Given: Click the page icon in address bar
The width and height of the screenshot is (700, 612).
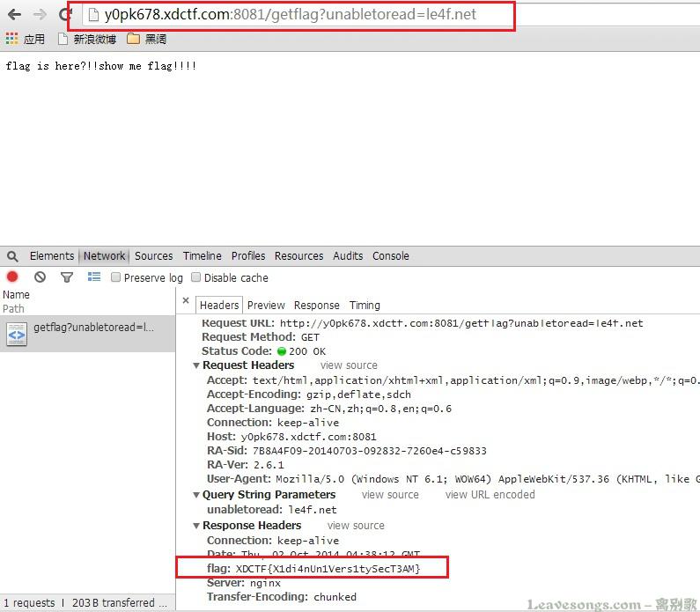Looking at the screenshot, I should pyautogui.click(x=93, y=15).
